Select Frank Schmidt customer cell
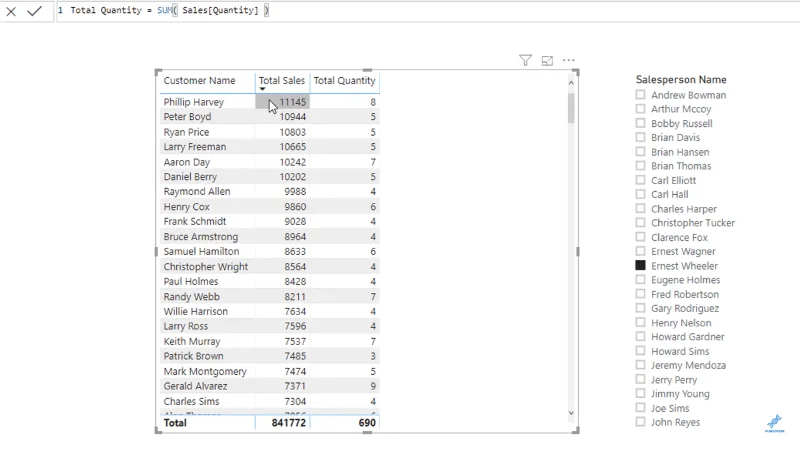This screenshot has height=449, width=800. pos(194,221)
